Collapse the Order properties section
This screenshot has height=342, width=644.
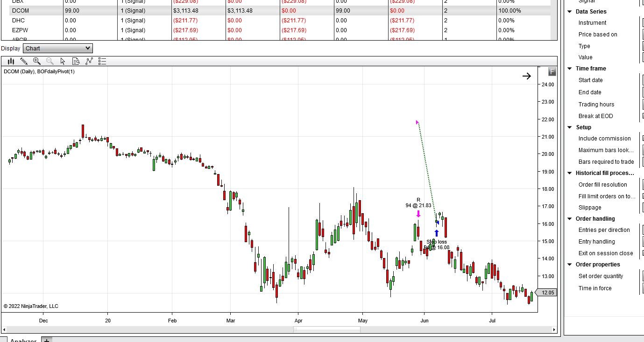pyautogui.click(x=570, y=265)
